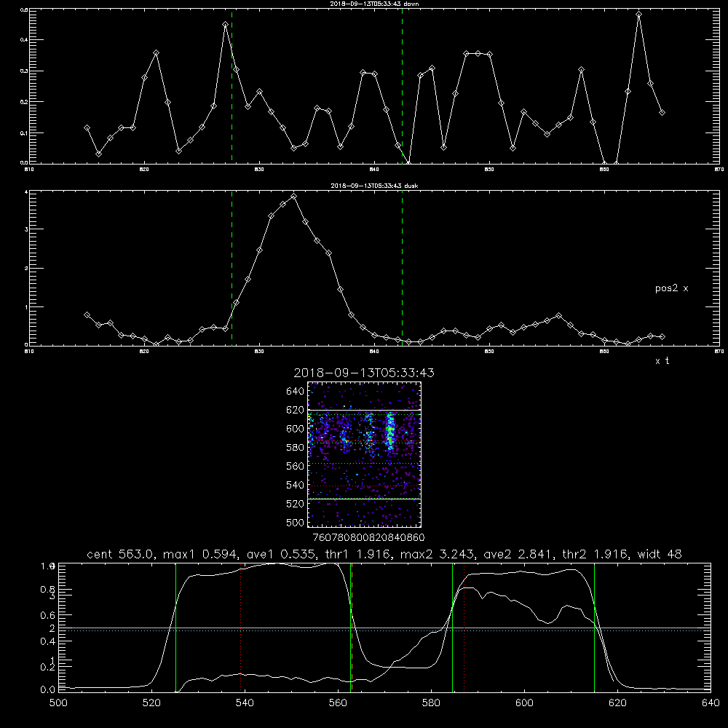This screenshot has height=728, width=728.
Task: Click the timestamp title above the spectrogram image
Action: (x=364, y=373)
